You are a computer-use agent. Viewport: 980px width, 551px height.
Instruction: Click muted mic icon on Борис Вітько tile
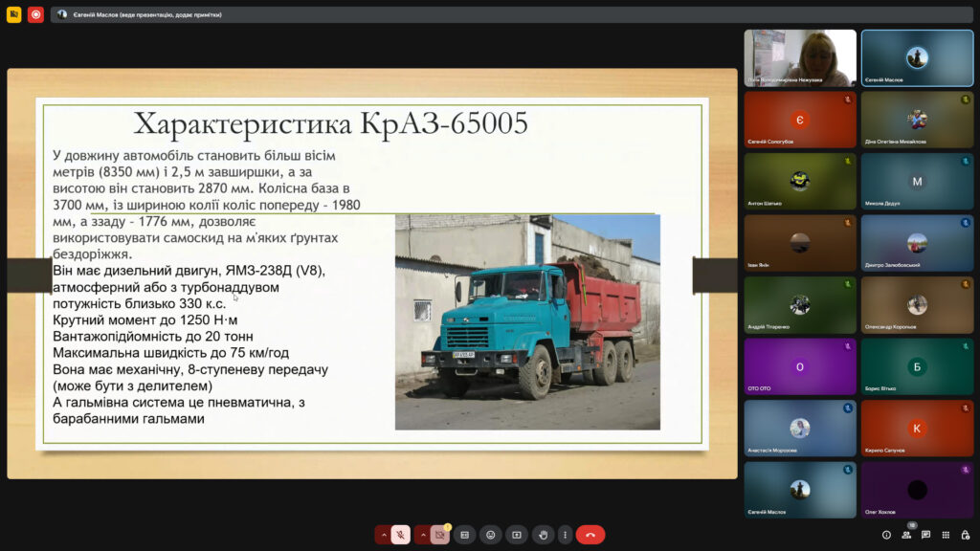point(966,346)
